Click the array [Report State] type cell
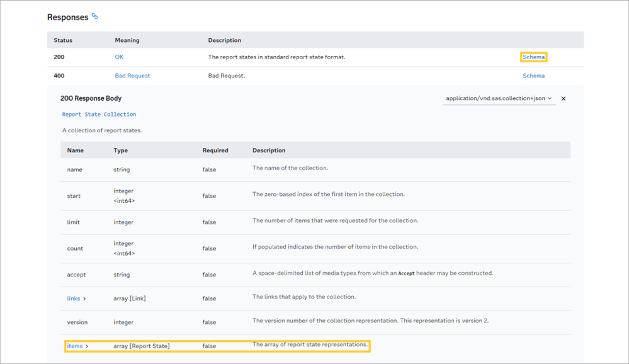Viewport: 629px width, 364px height. (x=141, y=346)
